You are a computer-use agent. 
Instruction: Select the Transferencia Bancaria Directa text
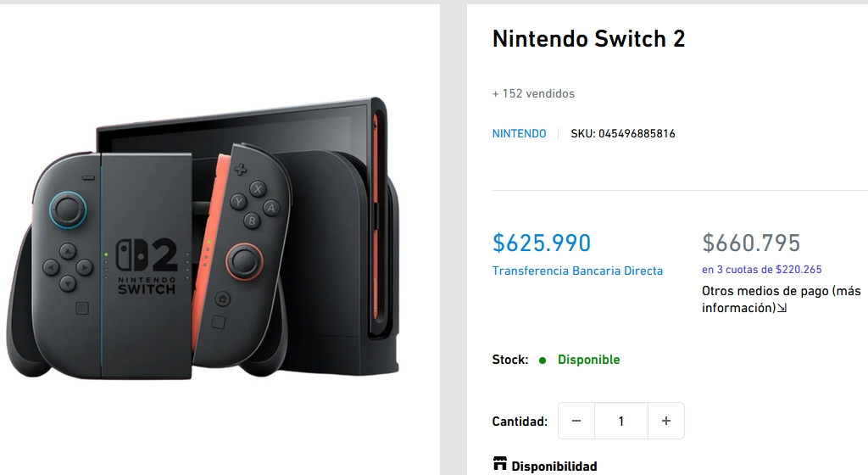click(x=577, y=271)
